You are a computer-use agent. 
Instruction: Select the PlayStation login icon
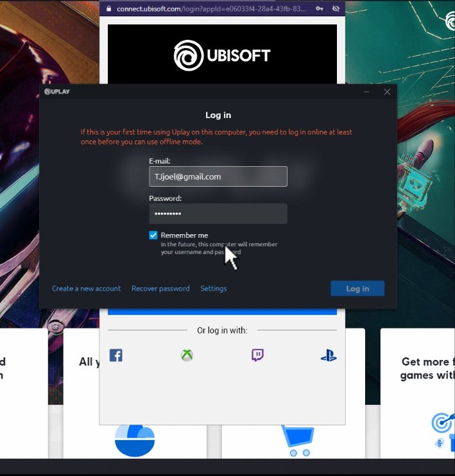tap(329, 355)
